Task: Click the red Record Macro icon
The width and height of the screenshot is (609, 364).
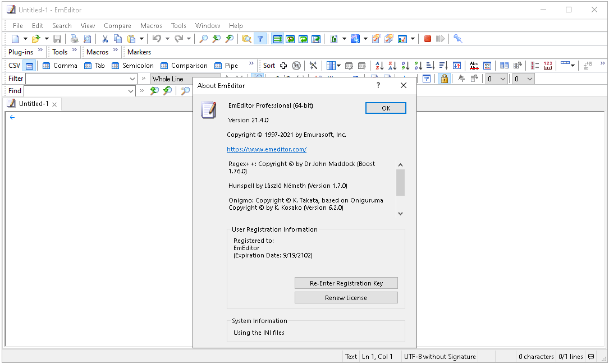Action: click(x=427, y=39)
